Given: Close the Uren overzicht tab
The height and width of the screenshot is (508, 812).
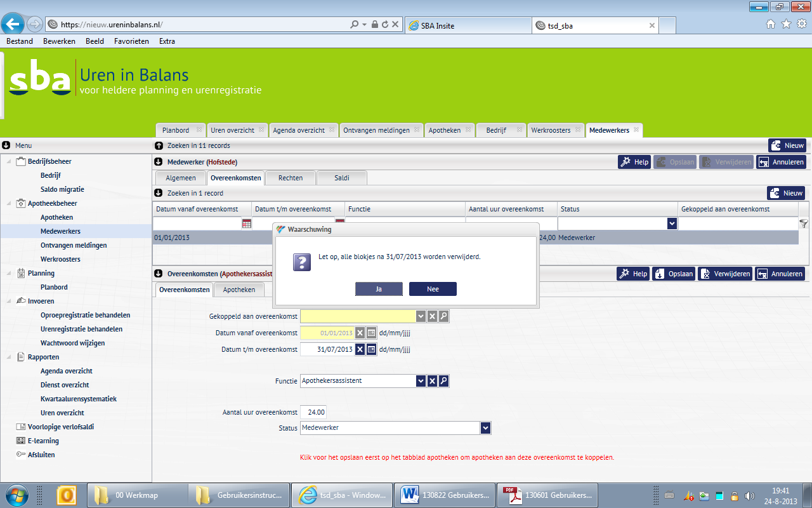Looking at the screenshot, I should click(x=263, y=130).
